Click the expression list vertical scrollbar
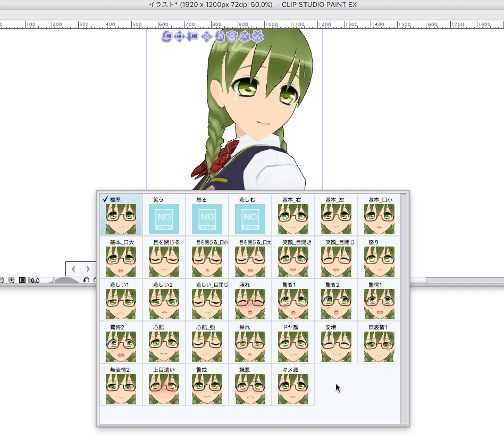The image size is (504, 441). 404,308
